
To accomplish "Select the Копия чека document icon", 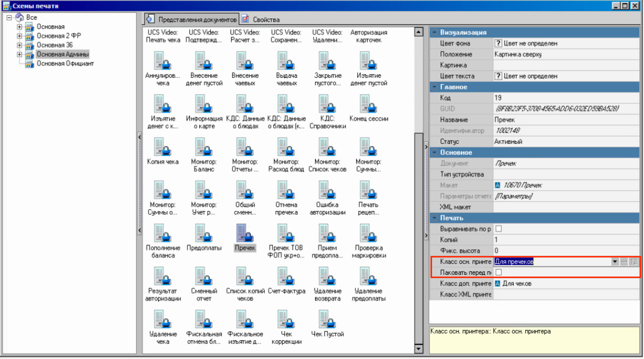I will pos(162,147).
